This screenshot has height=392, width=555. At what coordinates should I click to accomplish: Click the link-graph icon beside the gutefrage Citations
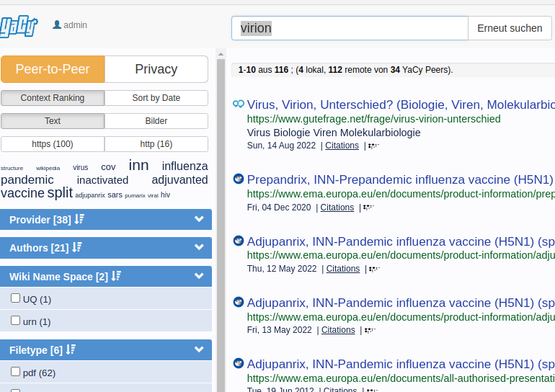373,146
